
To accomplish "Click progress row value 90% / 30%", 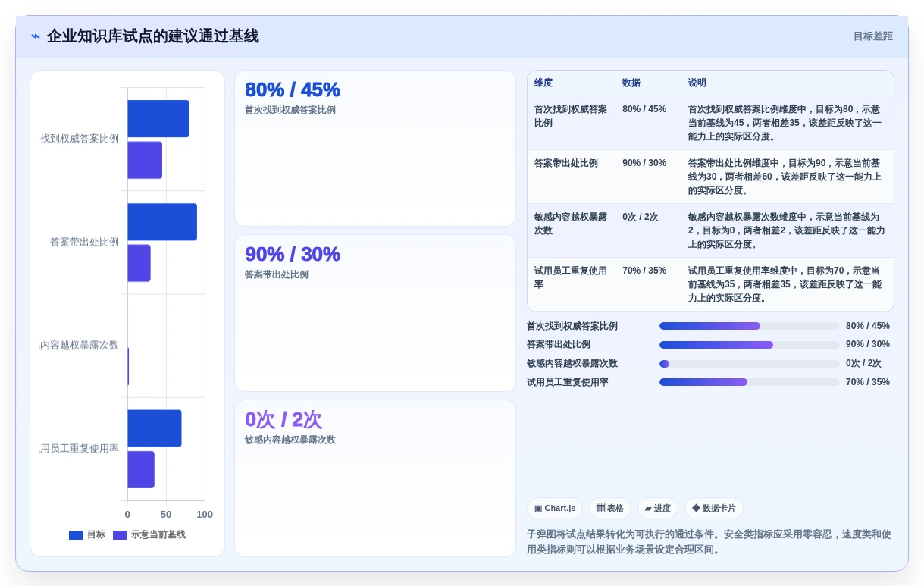I will coord(868,344).
